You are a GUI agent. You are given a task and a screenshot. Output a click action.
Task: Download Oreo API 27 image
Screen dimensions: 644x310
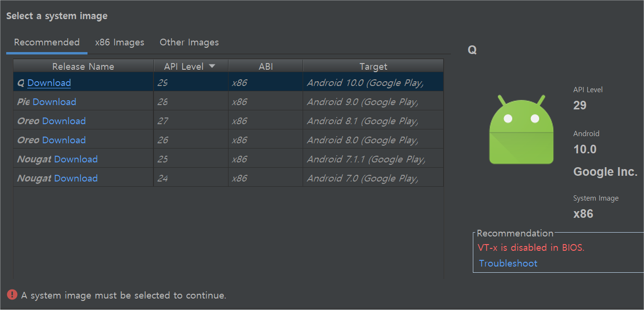(64, 121)
